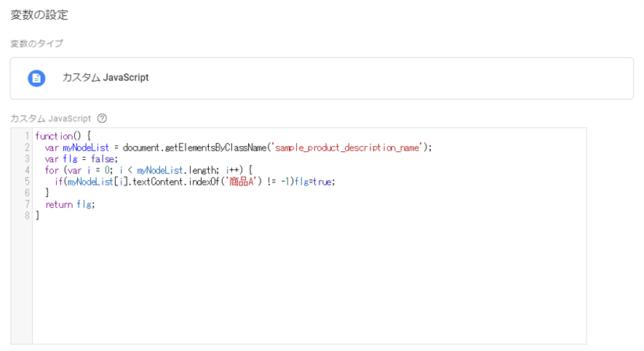Click the myNodeList variable on line 2

click(86, 148)
